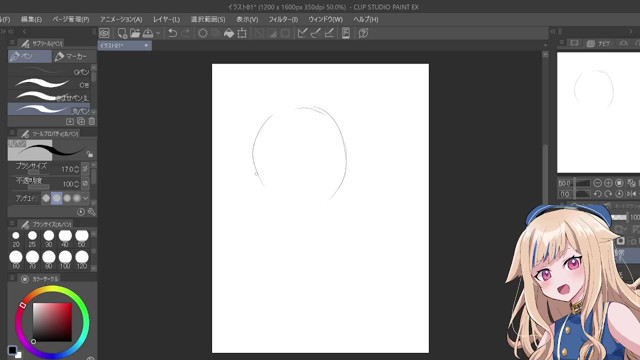Toggle Snap to Special Ruler icon
640x360 pixels.
(x=316, y=33)
